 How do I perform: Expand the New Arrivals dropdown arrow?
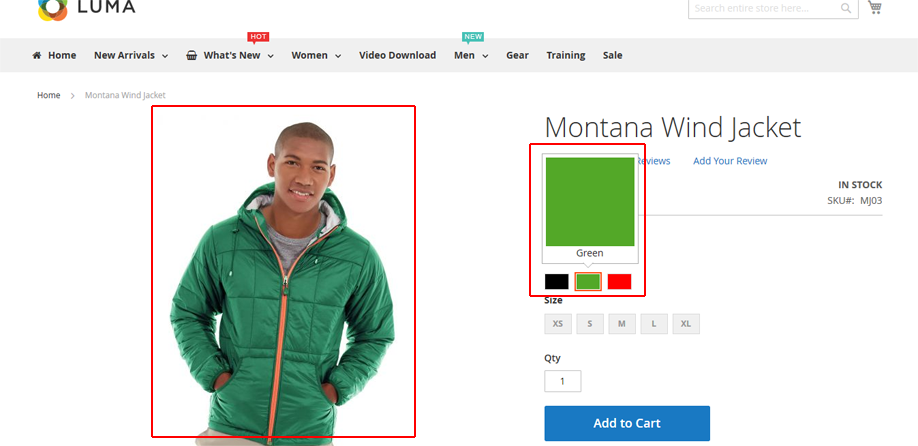pos(165,56)
